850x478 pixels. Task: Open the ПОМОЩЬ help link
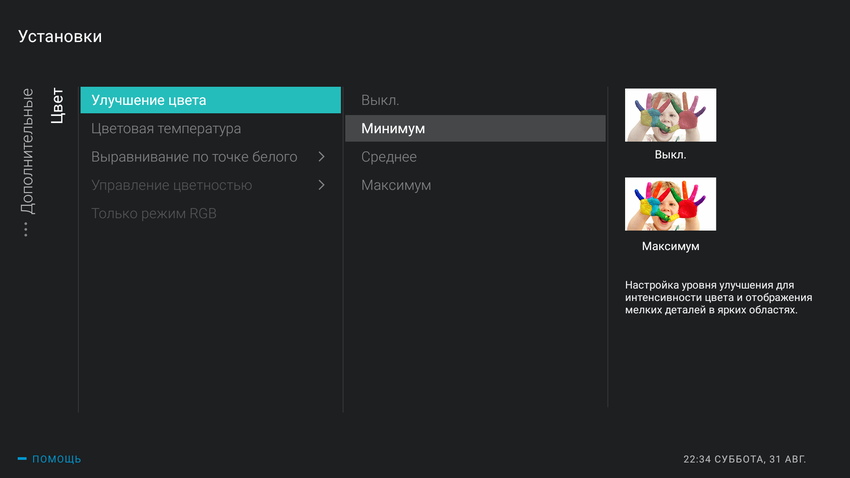point(57,459)
